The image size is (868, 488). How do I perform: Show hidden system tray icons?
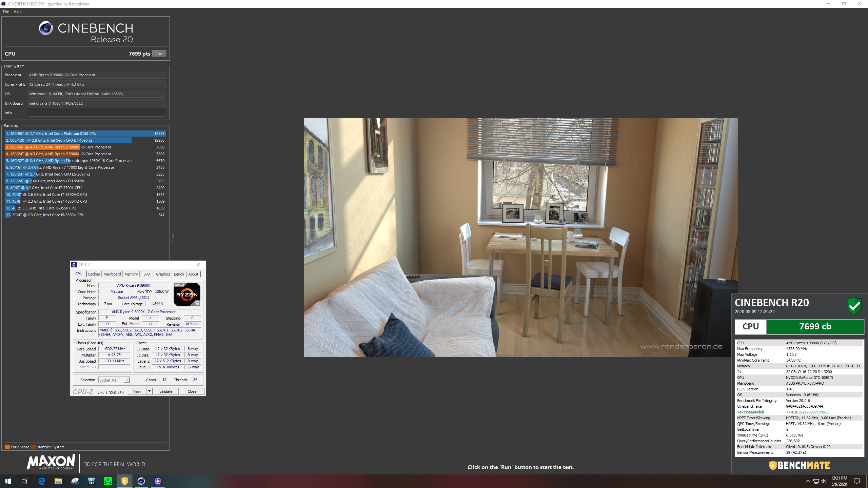coord(808,481)
